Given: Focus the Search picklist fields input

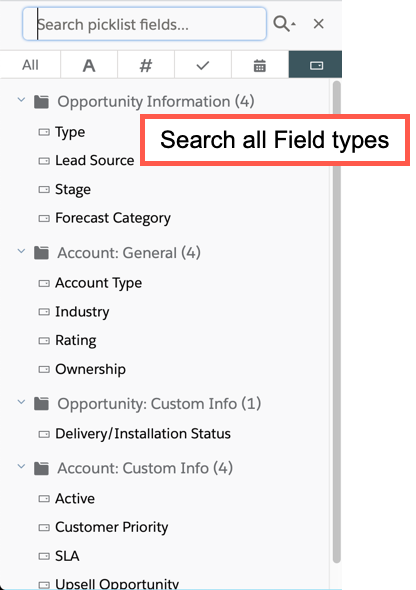Looking at the screenshot, I should 144,24.
